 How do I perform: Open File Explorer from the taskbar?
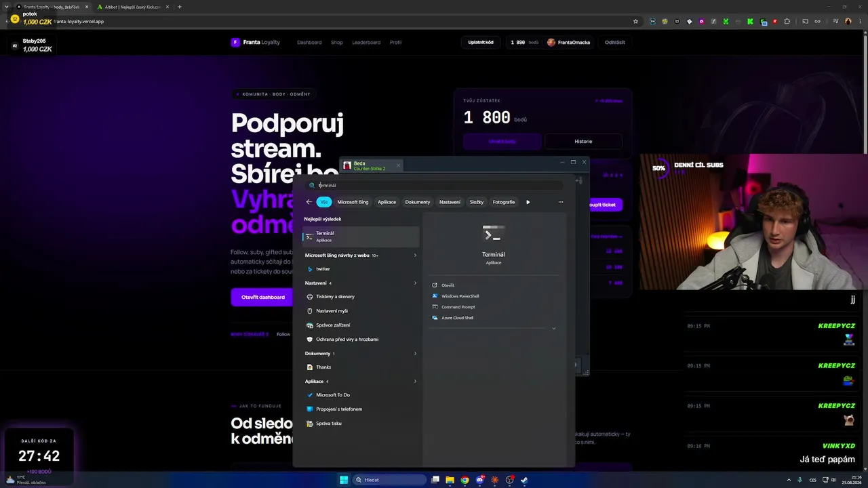pyautogui.click(x=450, y=480)
